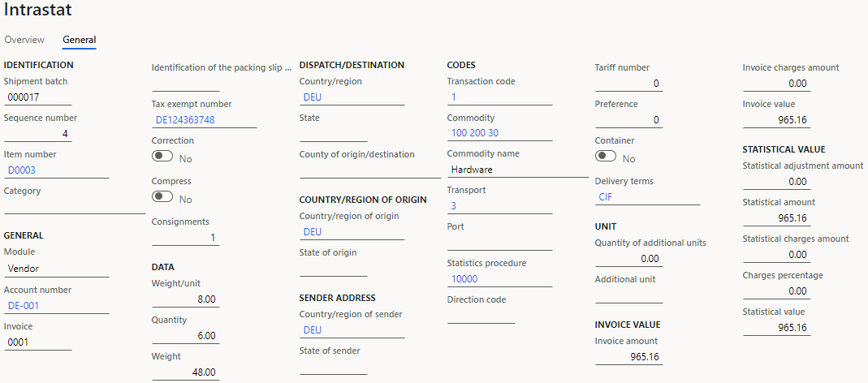Click the Statistical value field 965.16
868x383 pixels.
777,328
